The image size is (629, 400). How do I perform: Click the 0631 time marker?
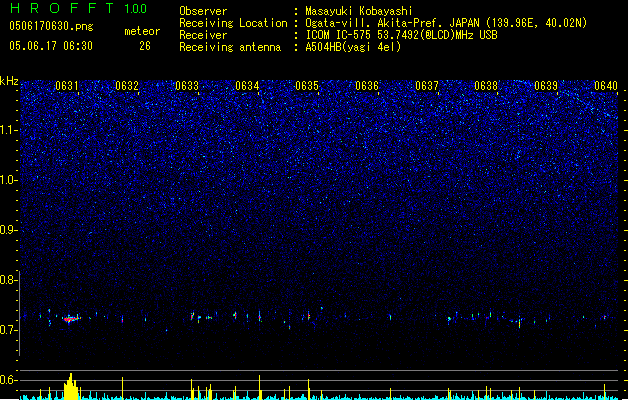pos(67,86)
